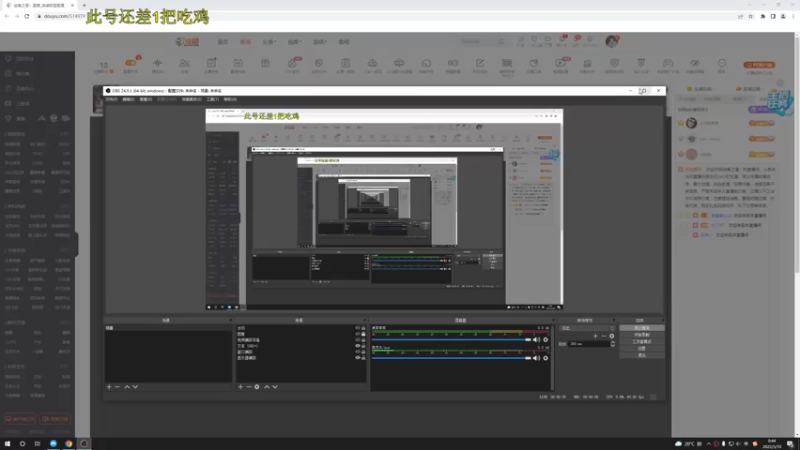
Task: Open source properties gear in Sources panel
Action: [257, 387]
